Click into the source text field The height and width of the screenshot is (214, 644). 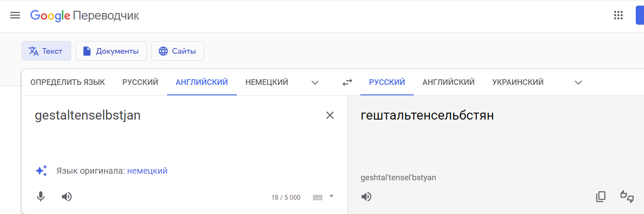(x=173, y=134)
